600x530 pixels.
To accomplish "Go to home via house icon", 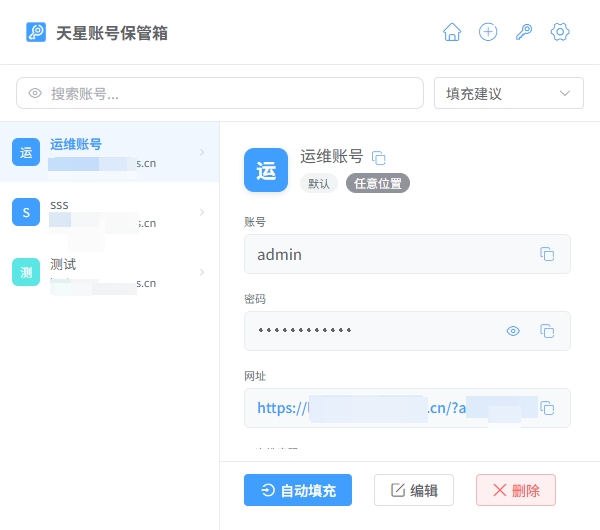I will point(452,32).
